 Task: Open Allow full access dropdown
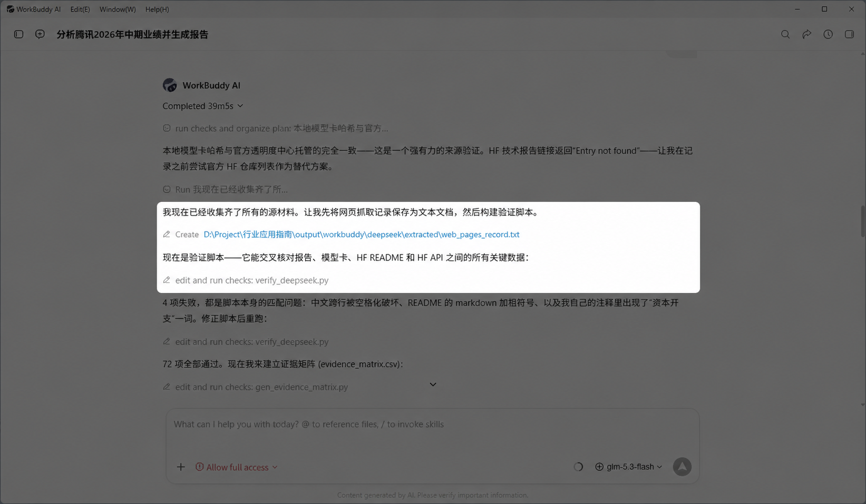236,467
